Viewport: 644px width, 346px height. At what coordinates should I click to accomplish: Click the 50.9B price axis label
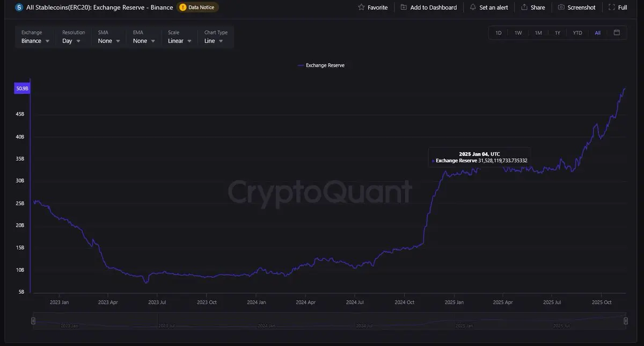click(x=22, y=88)
